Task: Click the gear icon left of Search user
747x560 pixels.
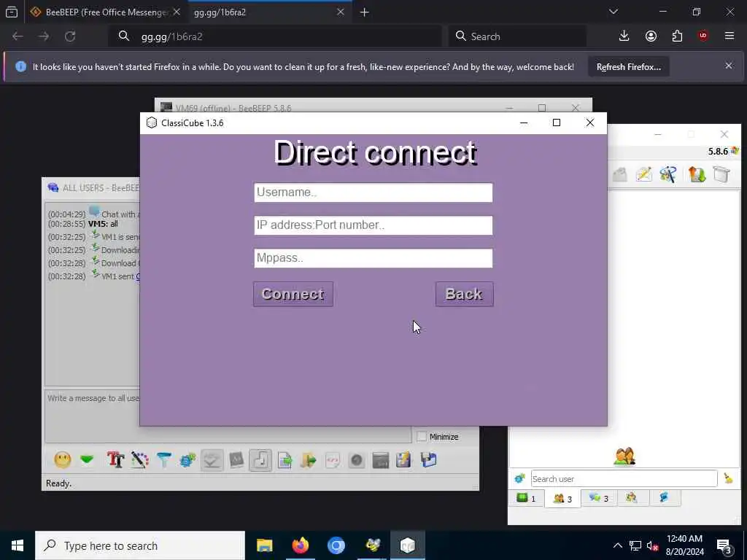Action: (519, 478)
